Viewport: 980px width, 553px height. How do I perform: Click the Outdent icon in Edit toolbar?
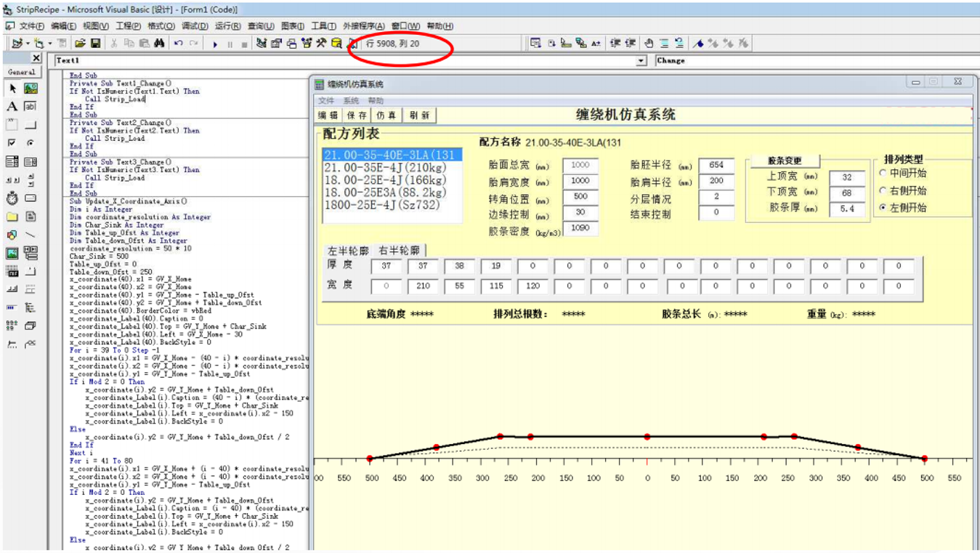point(631,44)
